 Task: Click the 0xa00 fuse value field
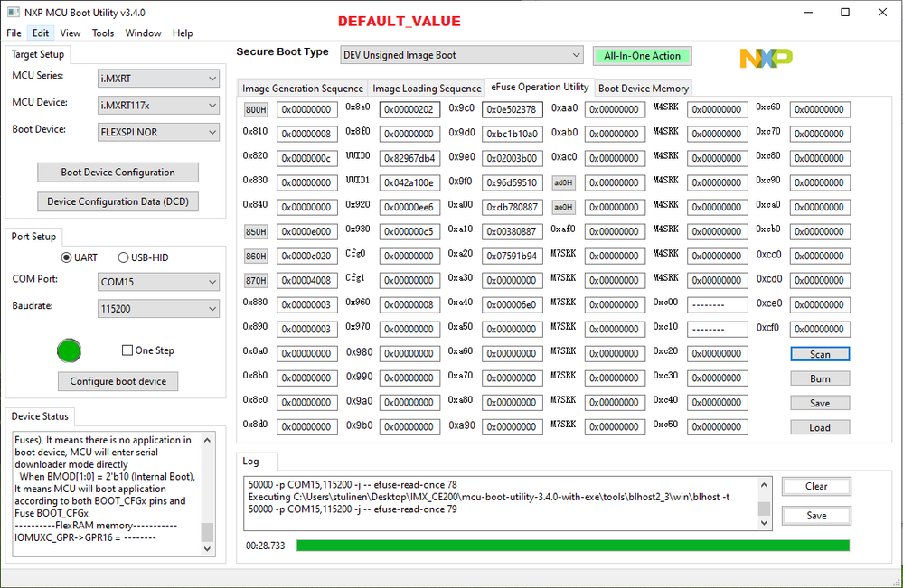coord(512,207)
